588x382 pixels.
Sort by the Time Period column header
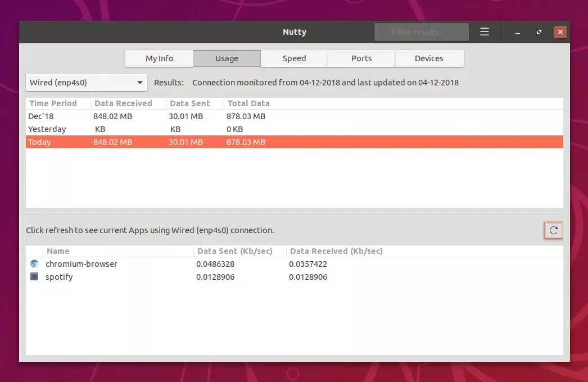click(x=53, y=103)
